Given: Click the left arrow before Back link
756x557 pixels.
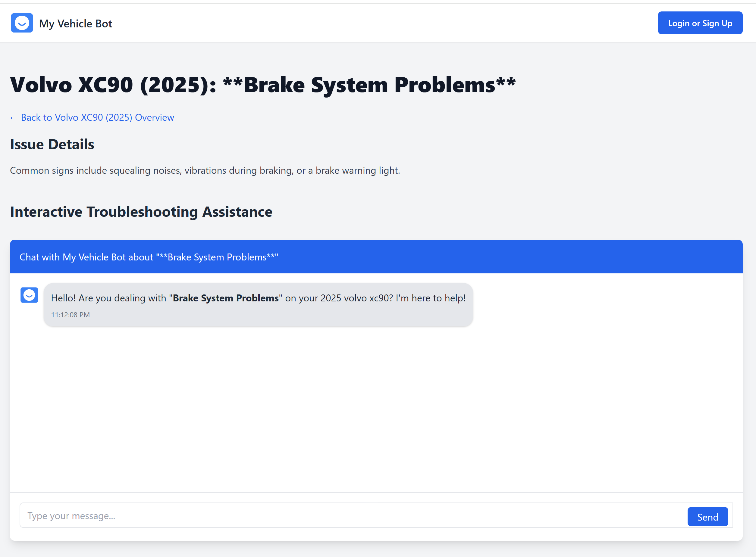Looking at the screenshot, I should (x=14, y=118).
